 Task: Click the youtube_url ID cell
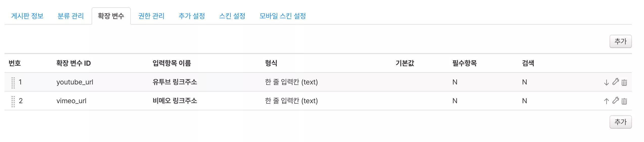point(75,82)
